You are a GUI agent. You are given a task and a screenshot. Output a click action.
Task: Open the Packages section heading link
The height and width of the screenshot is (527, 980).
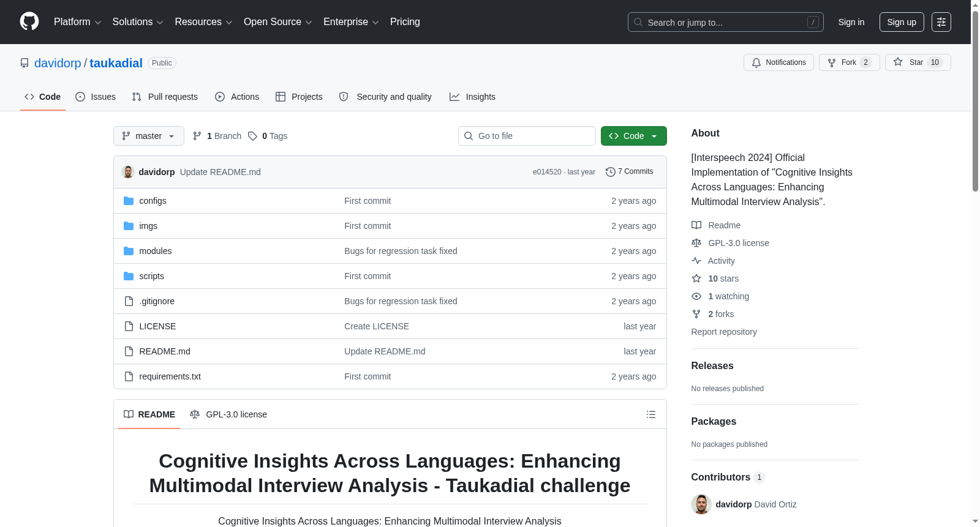714,422
